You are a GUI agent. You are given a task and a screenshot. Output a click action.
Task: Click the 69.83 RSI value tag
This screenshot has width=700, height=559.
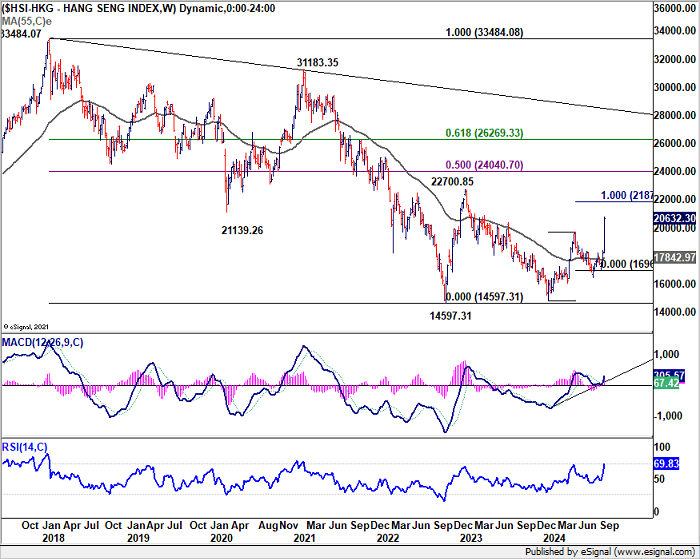pos(666,463)
